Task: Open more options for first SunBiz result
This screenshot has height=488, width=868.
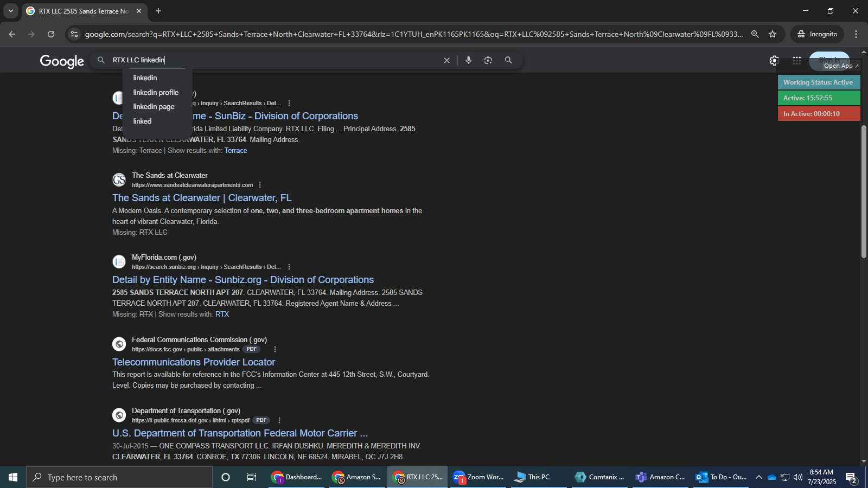Action: tap(289, 103)
